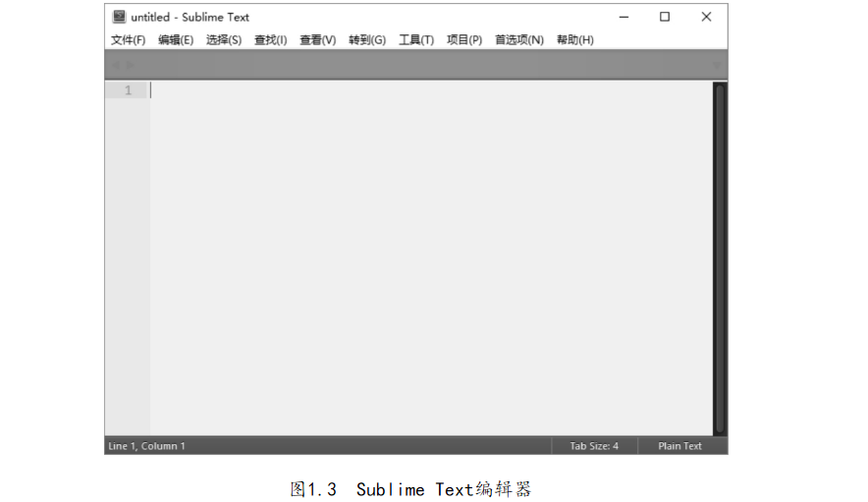
Task: Open the 首选项(N) menu
Action: pos(519,40)
